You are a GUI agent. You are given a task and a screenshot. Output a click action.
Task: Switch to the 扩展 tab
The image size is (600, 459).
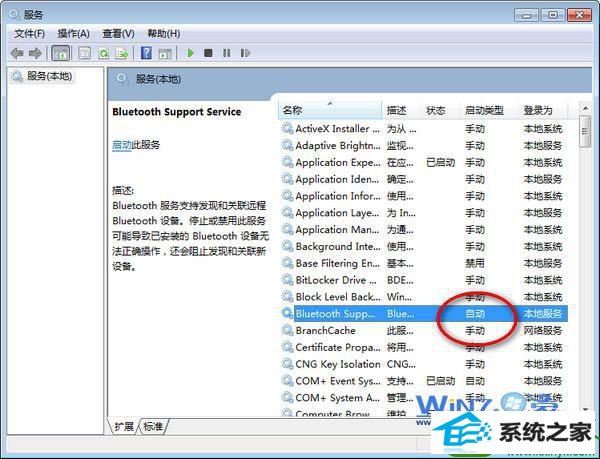point(124,426)
